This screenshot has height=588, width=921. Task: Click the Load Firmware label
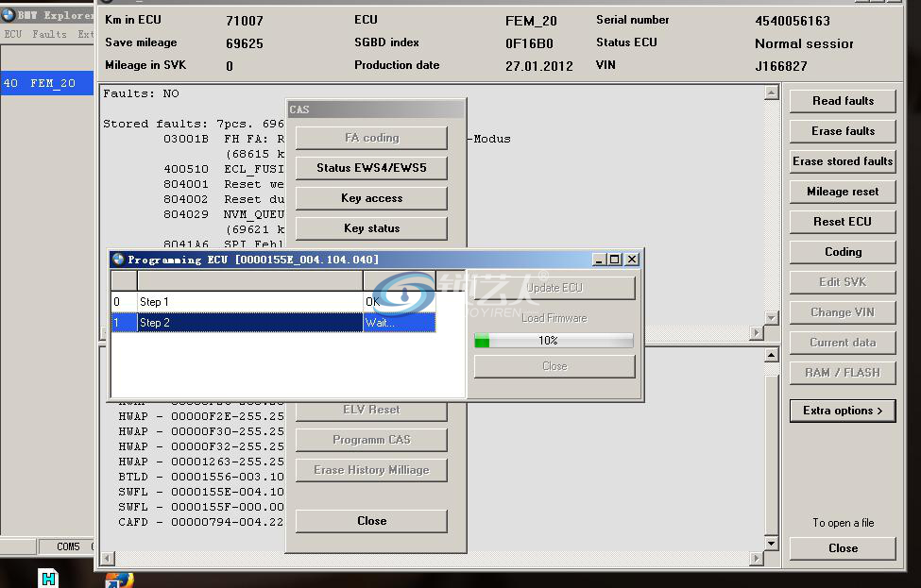[554, 318]
